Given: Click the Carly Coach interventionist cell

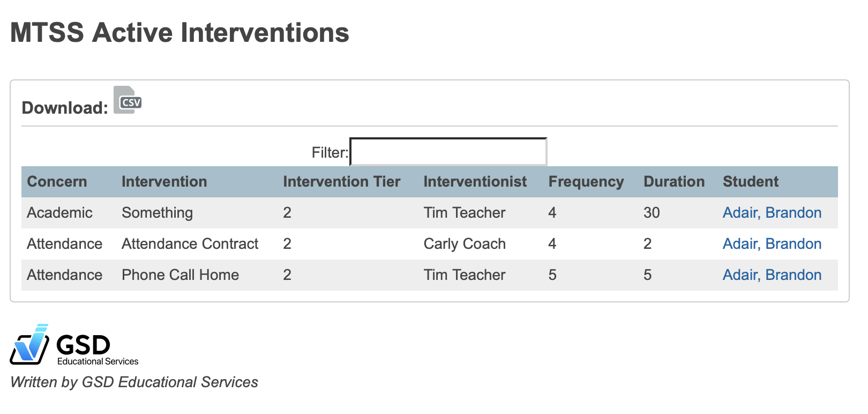Looking at the screenshot, I should point(465,244).
